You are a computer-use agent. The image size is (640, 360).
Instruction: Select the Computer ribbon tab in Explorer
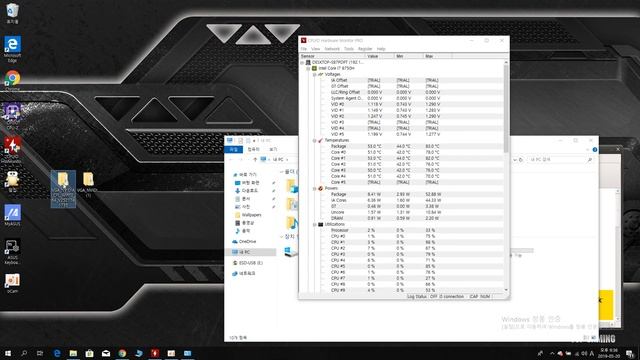coord(253,149)
